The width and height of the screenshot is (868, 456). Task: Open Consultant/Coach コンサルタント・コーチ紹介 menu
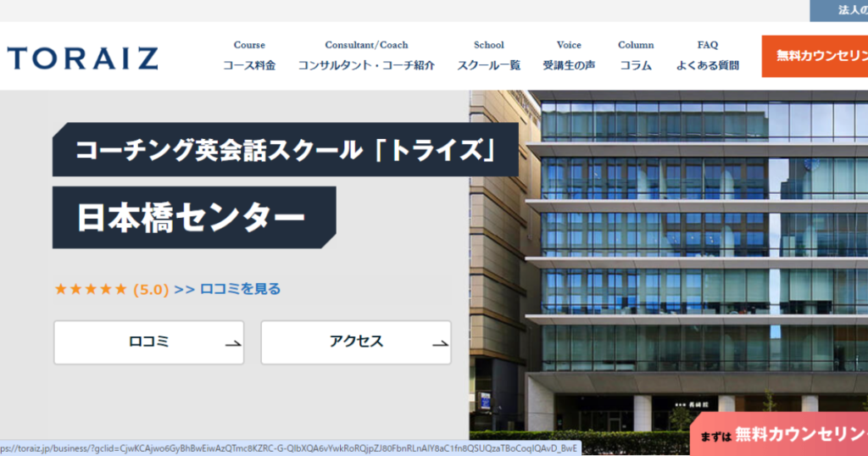(x=366, y=56)
